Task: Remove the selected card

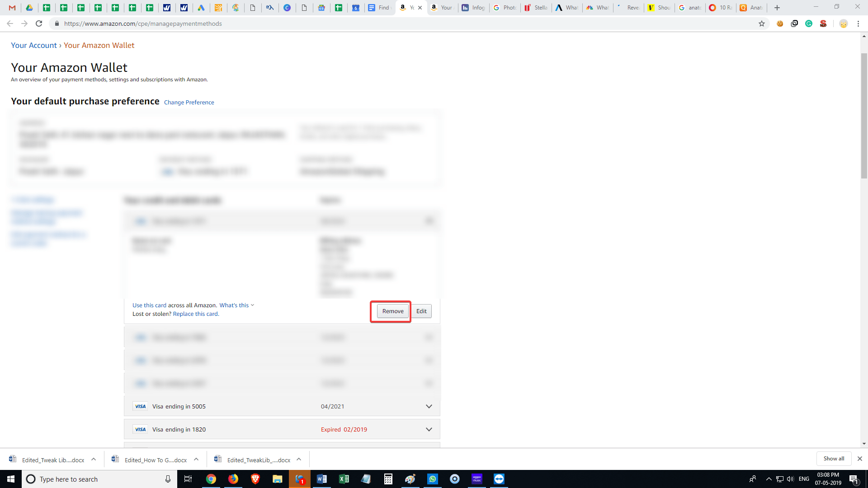Action: (x=393, y=311)
